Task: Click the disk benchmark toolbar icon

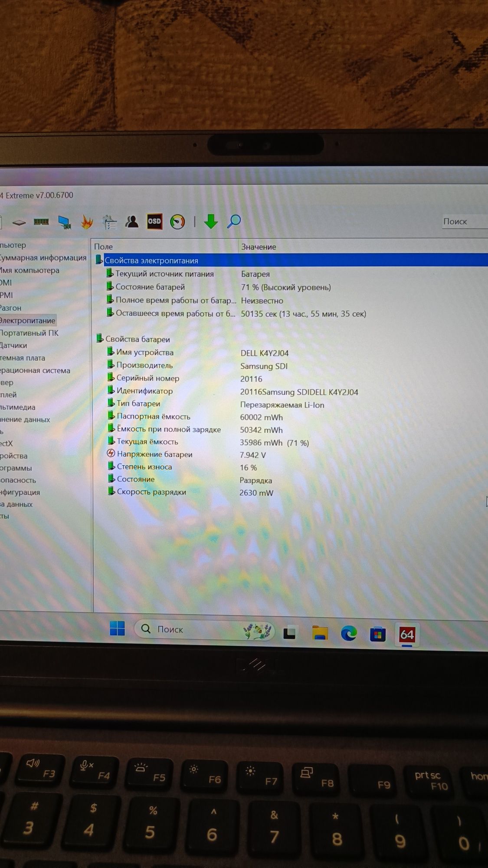Action: click(19, 223)
